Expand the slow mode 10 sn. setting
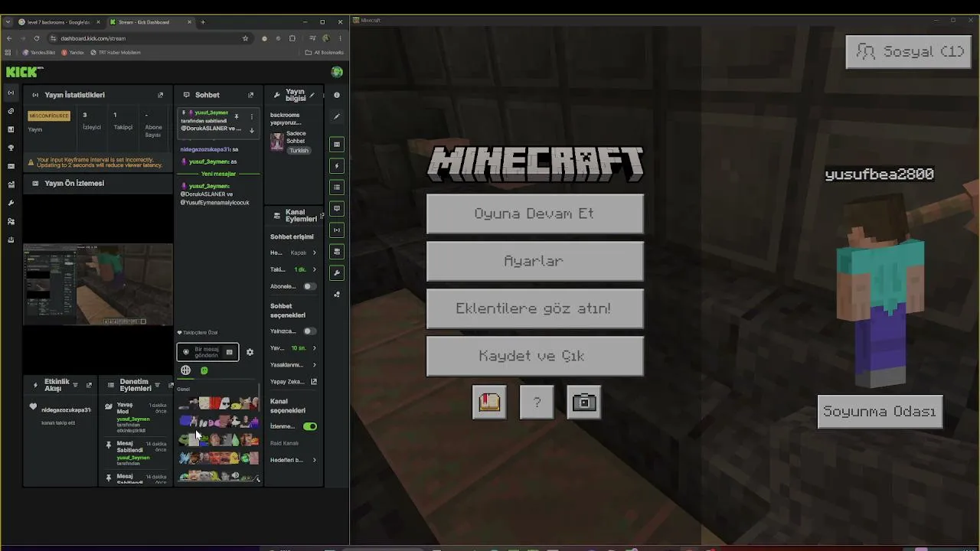The height and width of the screenshot is (551, 980). click(x=314, y=348)
